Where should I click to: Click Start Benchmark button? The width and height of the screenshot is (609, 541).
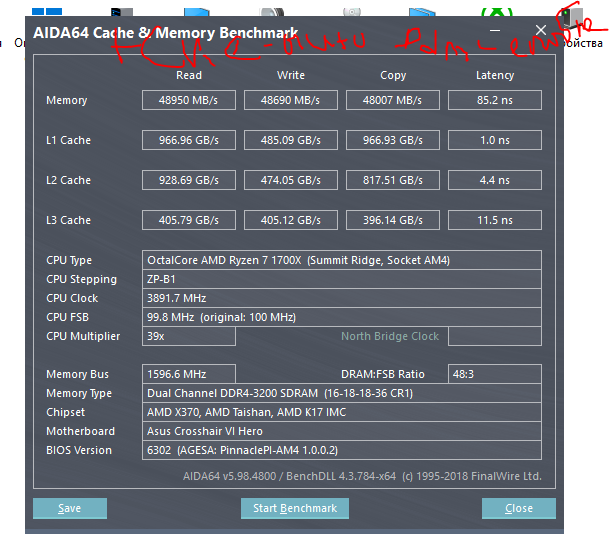click(x=295, y=508)
